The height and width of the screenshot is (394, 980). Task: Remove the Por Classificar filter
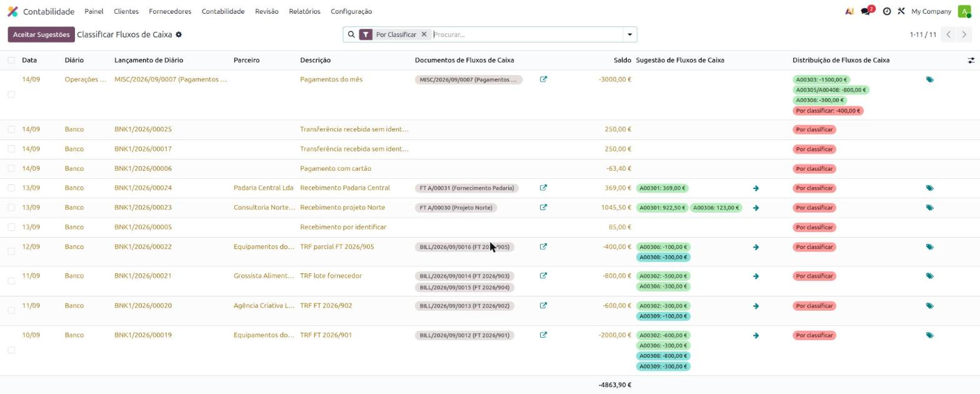[x=424, y=34]
